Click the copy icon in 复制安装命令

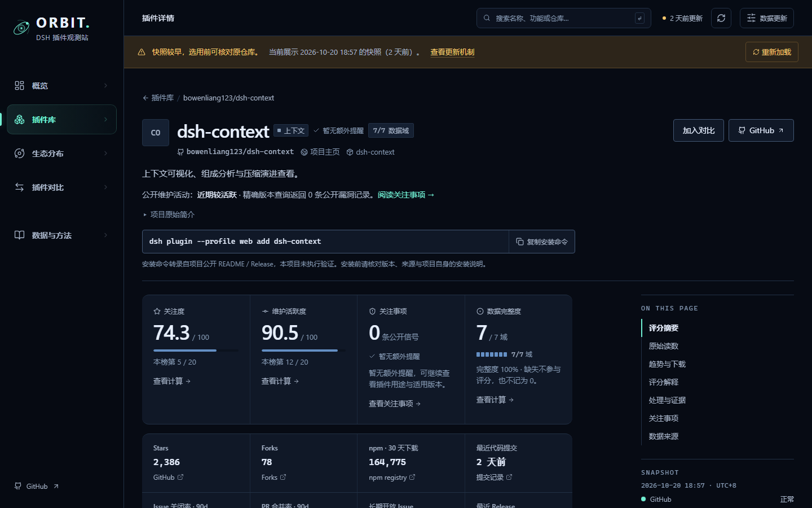[520, 242]
